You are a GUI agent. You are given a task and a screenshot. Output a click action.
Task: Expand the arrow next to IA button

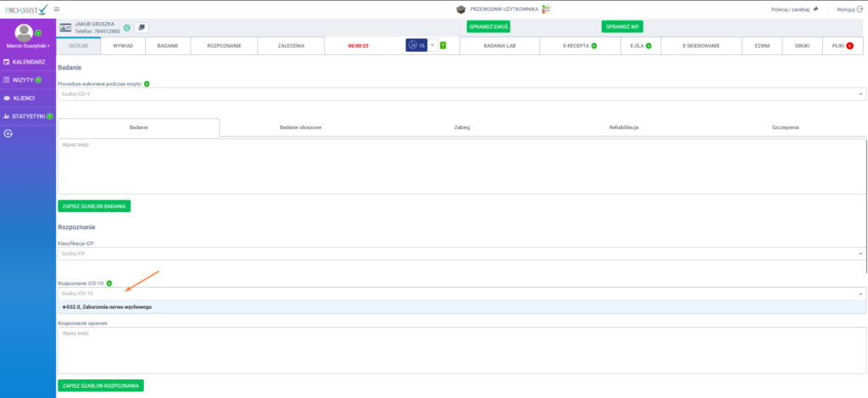click(431, 45)
